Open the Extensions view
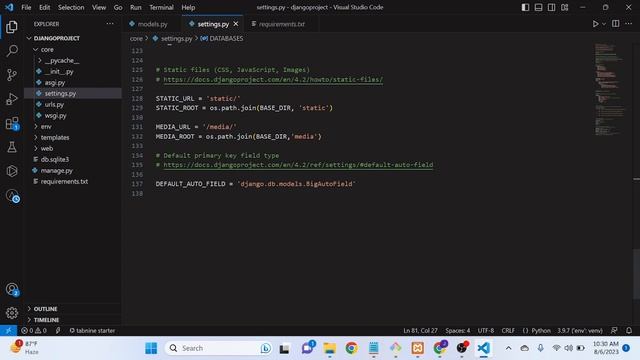 click(12, 123)
